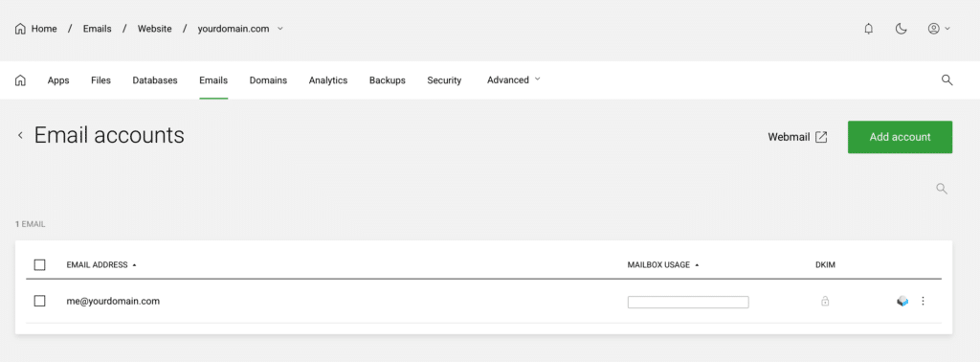The height and width of the screenshot is (362, 980).
Task: Sort by Mailbox Usage column
Action: pyautogui.click(x=663, y=265)
